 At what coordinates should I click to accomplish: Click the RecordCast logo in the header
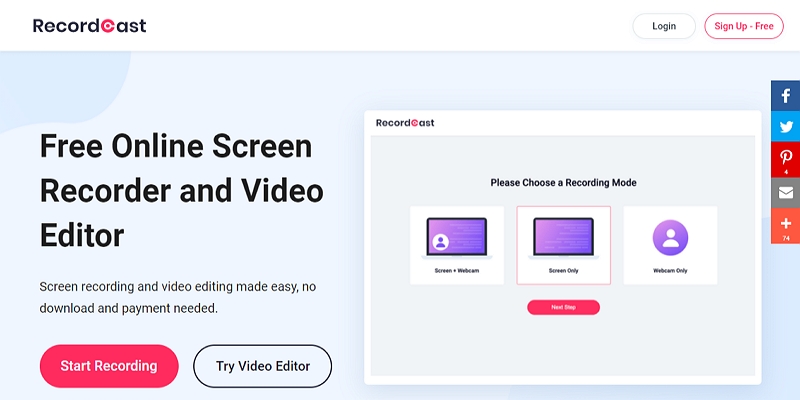pos(90,26)
